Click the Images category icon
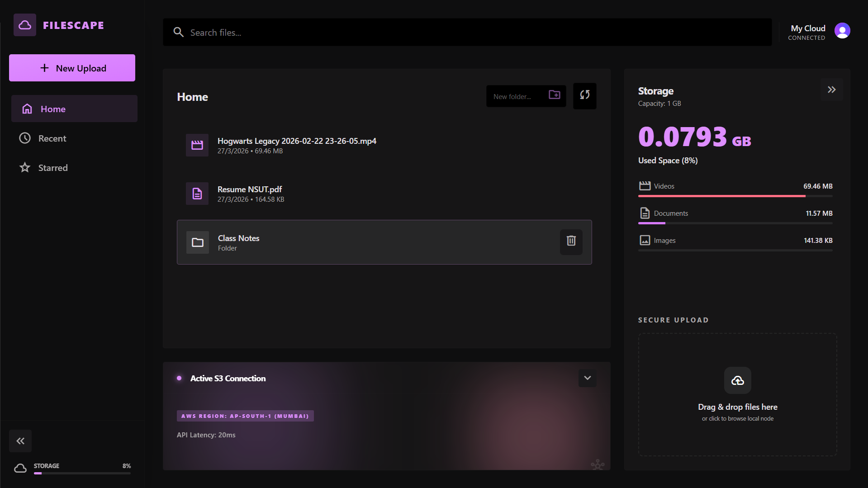Screen dimensions: 868x488 tap(645, 240)
